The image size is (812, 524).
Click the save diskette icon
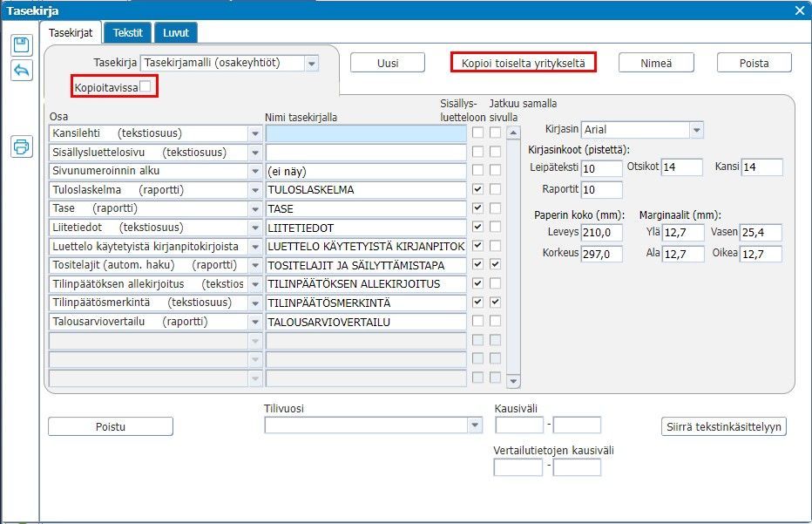tap(21, 45)
